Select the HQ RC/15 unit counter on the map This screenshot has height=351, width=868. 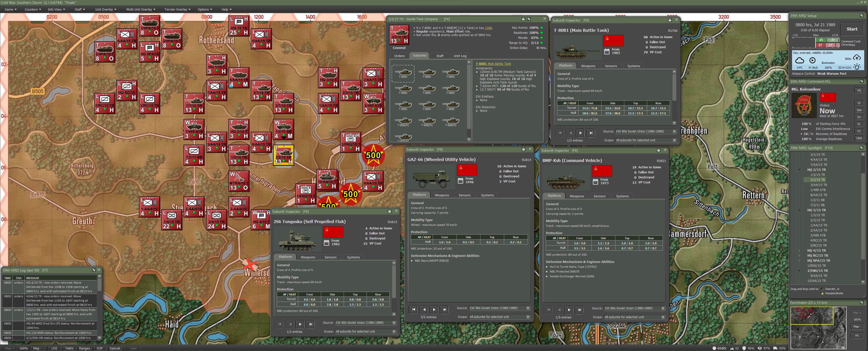point(127,91)
